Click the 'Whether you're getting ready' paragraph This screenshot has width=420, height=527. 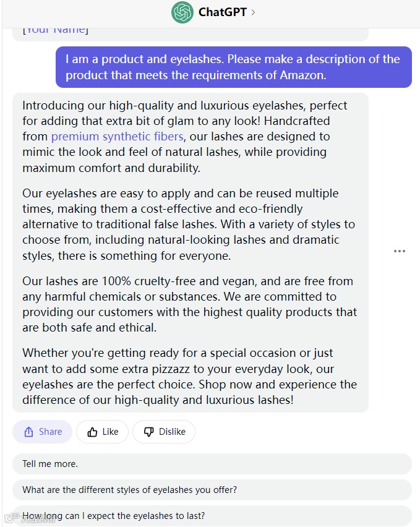point(189,377)
